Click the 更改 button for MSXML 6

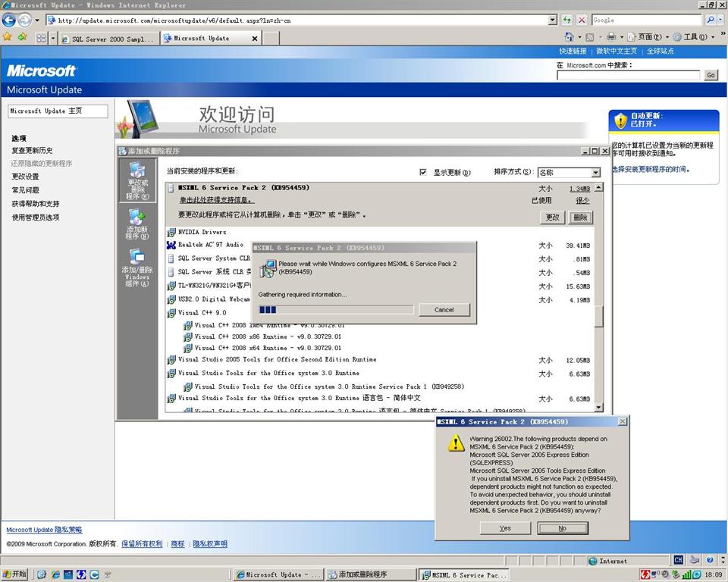tap(553, 217)
